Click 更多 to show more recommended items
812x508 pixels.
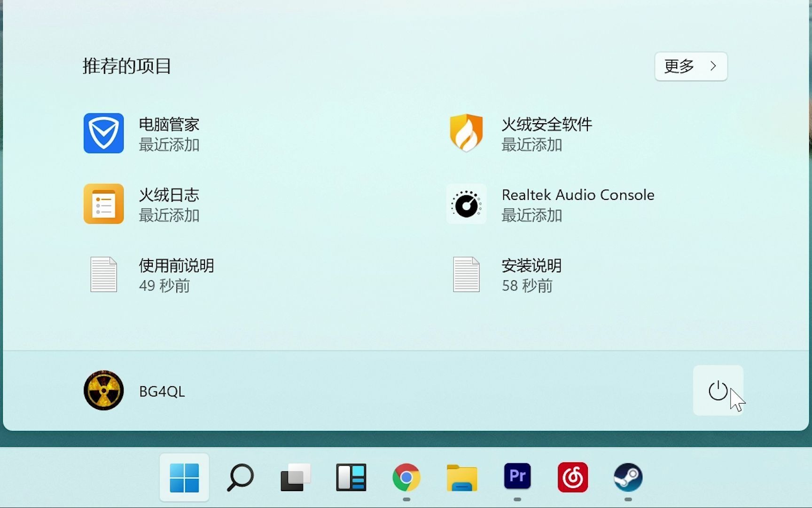tap(690, 66)
